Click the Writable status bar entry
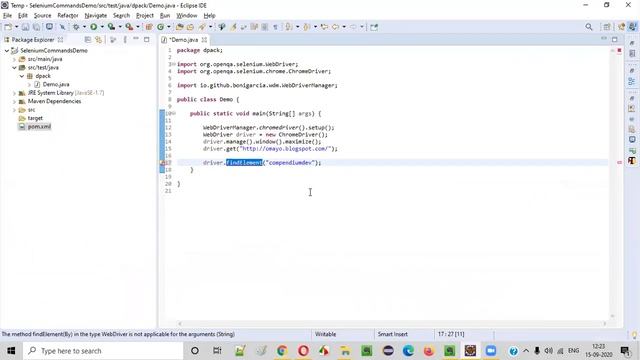Screen dimensions: 640x360 [x=325, y=334]
